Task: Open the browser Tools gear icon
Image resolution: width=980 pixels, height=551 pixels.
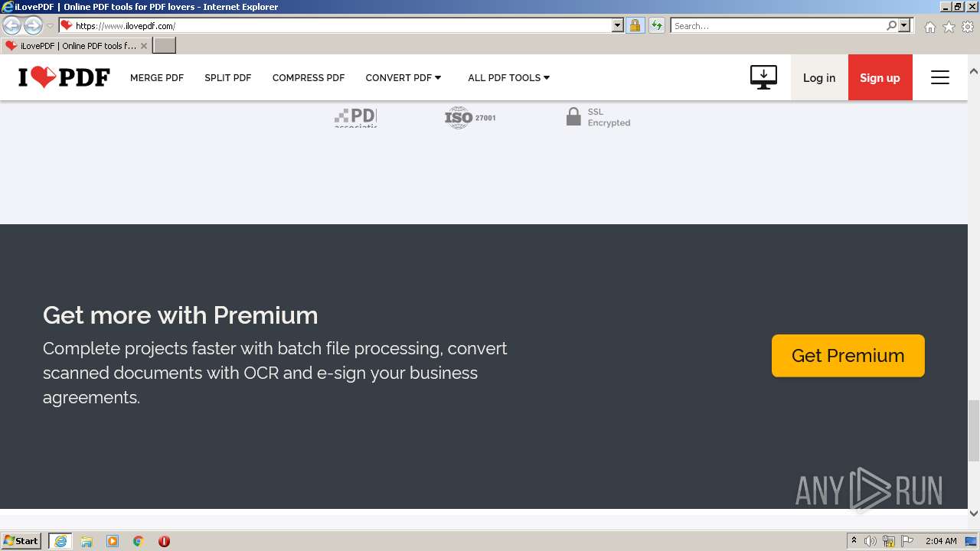Action: tap(968, 27)
